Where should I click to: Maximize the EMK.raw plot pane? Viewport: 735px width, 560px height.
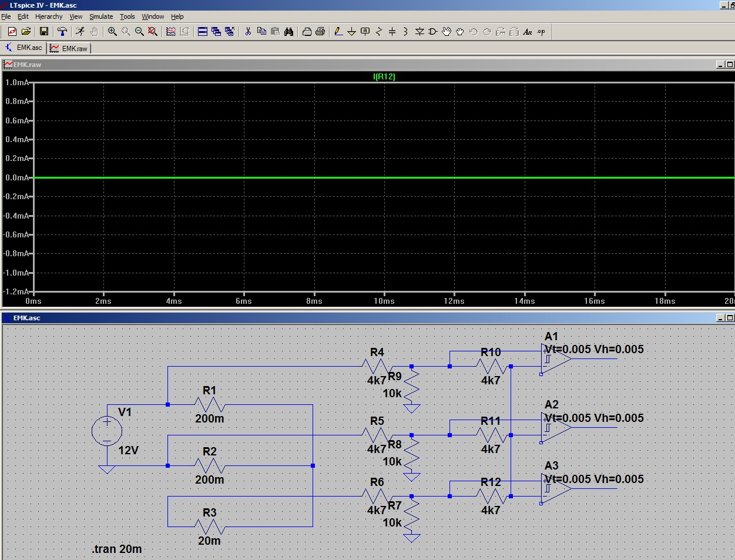(x=730, y=64)
